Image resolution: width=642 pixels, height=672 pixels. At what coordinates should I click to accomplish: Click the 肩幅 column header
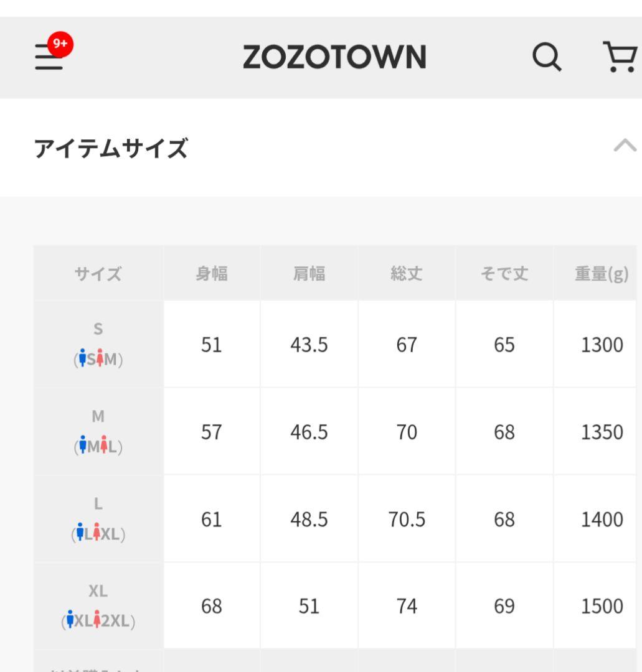(309, 273)
